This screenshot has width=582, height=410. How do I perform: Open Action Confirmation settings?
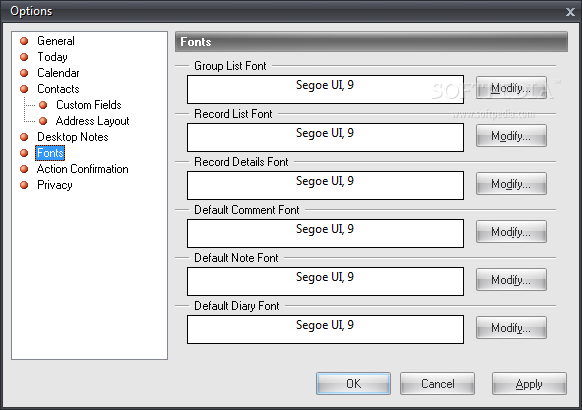coord(82,169)
